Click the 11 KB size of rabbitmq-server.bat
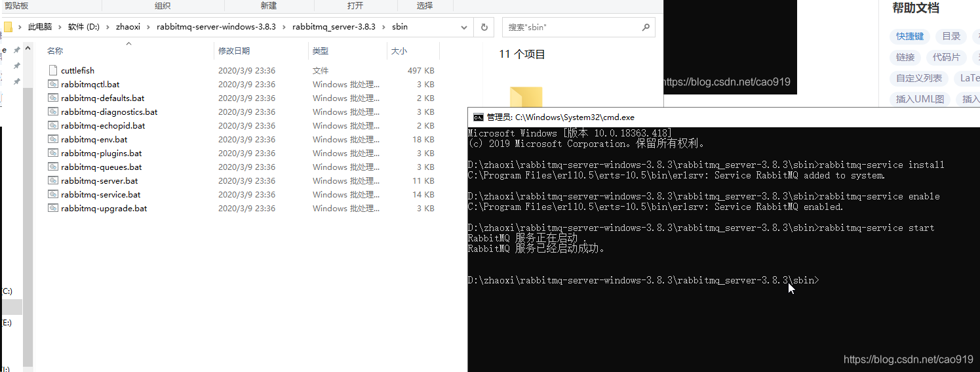The image size is (980, 372). coord(423,180)
